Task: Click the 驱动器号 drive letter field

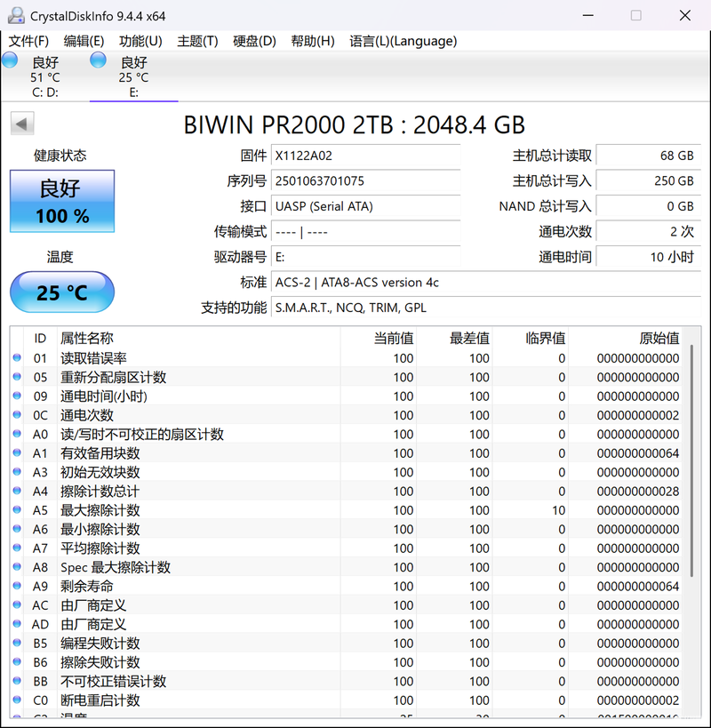Action: point(365,257)
